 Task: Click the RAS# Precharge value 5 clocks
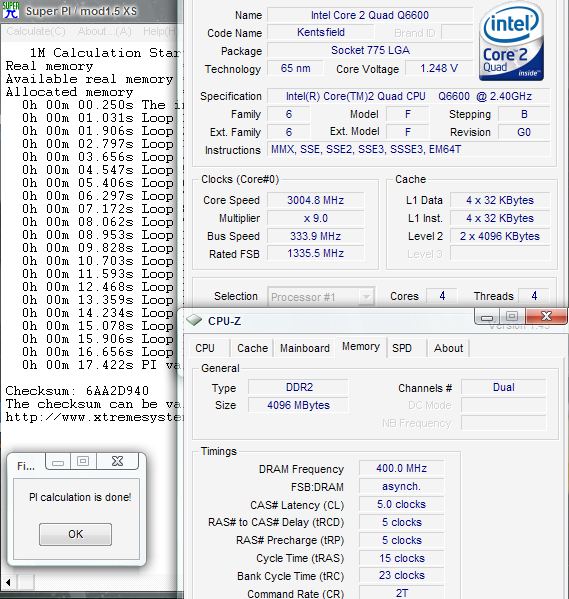pos(401,540)
